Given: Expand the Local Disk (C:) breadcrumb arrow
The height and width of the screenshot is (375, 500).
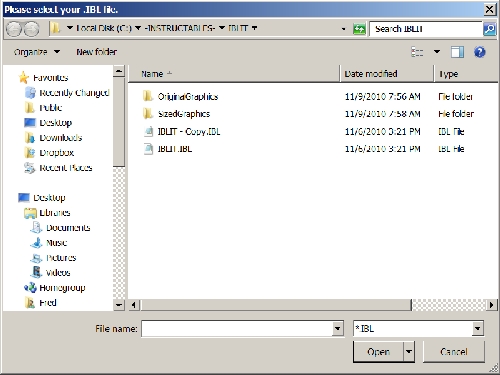Looking at the screenshot, I should [138, 28].
